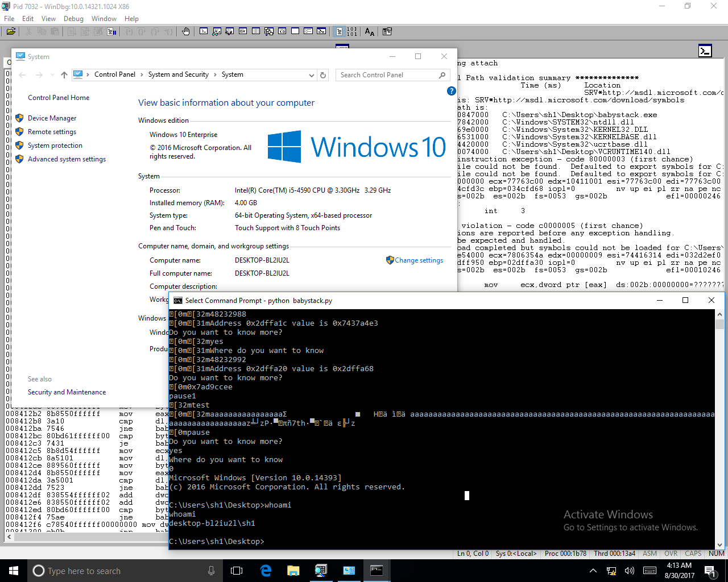Expand the address bar history dropdown
728x582 pixels.
(x=311, y=75)
